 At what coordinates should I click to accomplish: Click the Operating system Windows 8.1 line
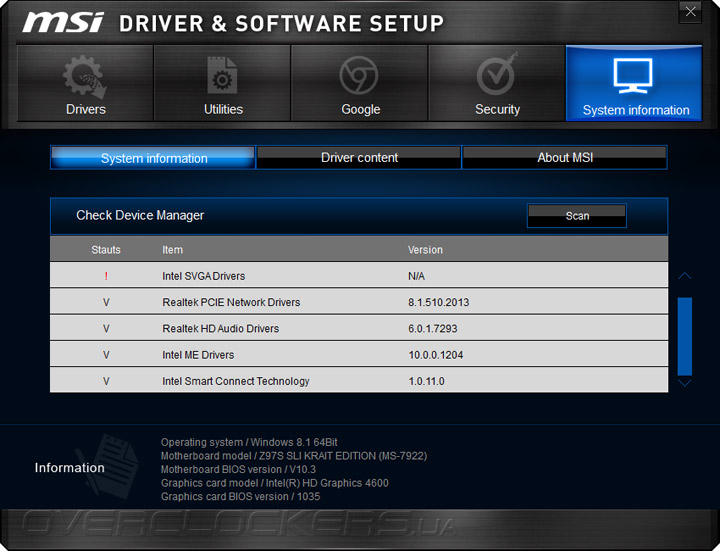(x=249, y=442)
